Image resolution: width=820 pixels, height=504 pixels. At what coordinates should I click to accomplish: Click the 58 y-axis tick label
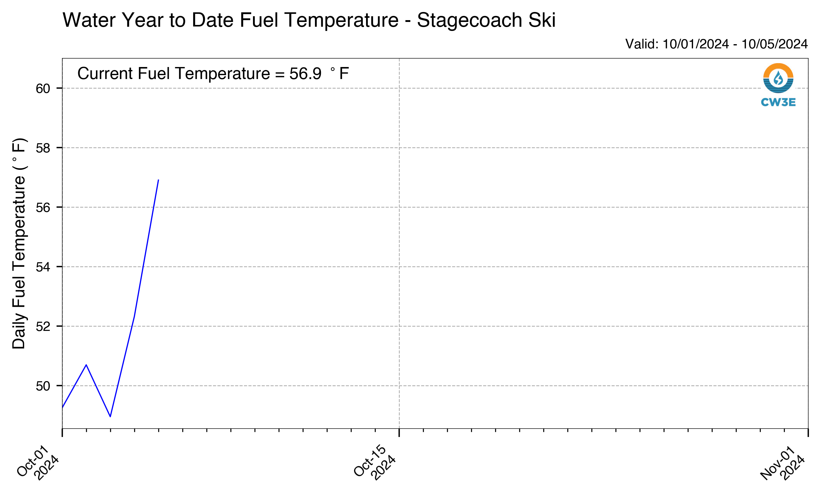43,148
